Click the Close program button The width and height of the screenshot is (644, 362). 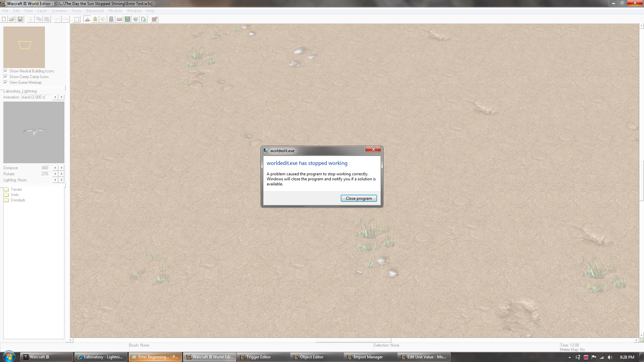point(359,198)
